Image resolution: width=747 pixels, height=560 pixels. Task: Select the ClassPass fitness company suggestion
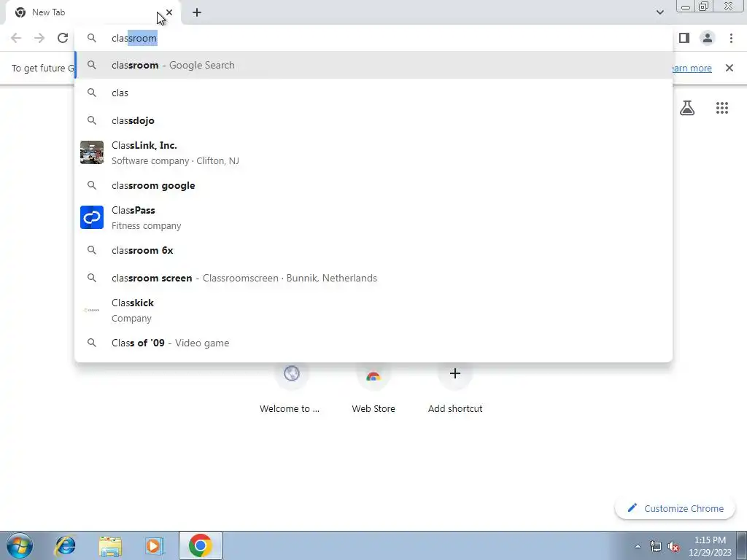373,217
